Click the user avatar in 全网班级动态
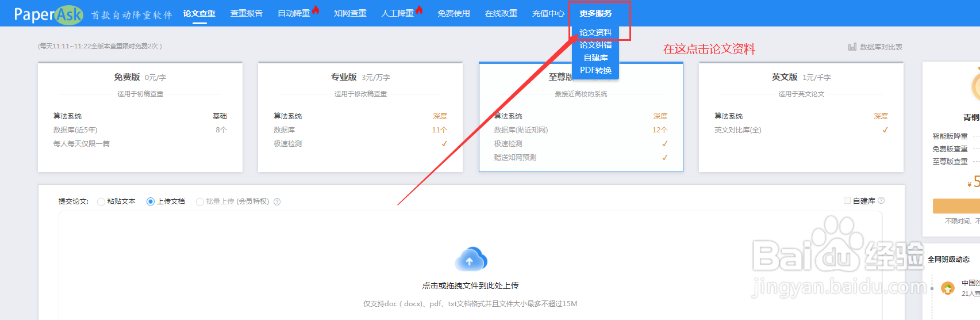980x320 pixels. (x=948, y=288)
